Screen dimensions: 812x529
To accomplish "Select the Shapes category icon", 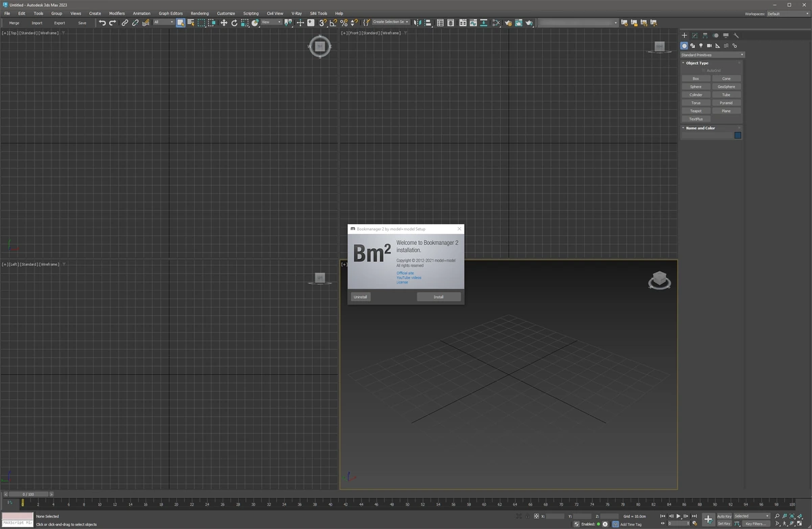I will click(x=692, y=46).
